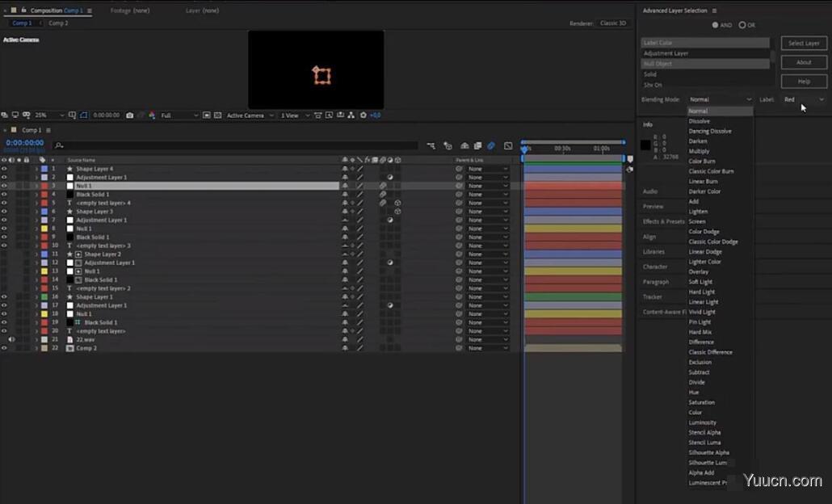Open the magnification dropdown showing 25%
This screenshot has height=504, width=832.
[x=48, y=115]
